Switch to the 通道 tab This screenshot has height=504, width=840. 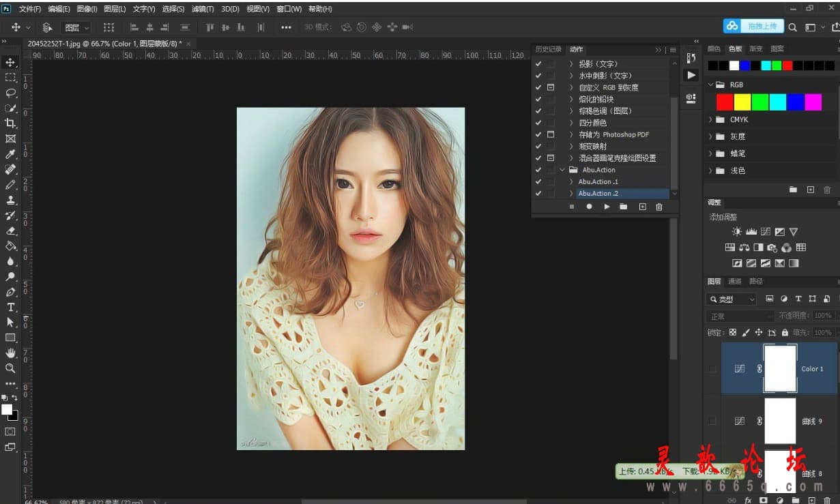click(735, 281)
